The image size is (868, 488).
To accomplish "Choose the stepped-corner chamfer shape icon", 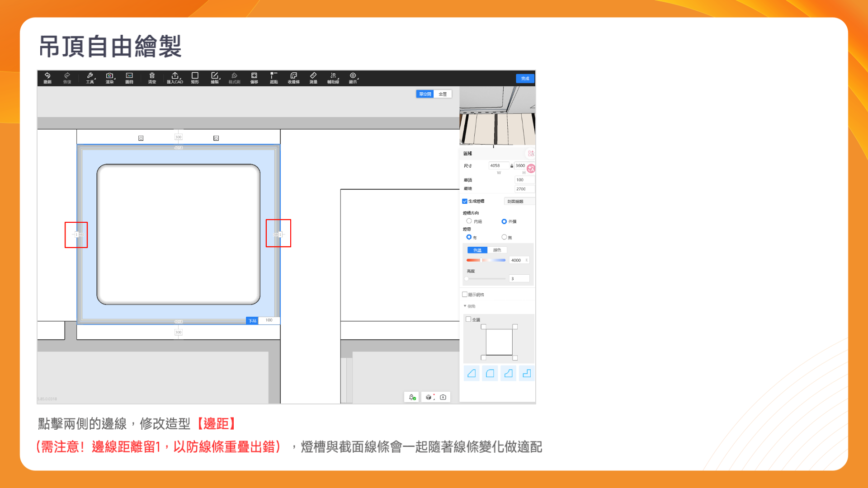I will 526,373.
